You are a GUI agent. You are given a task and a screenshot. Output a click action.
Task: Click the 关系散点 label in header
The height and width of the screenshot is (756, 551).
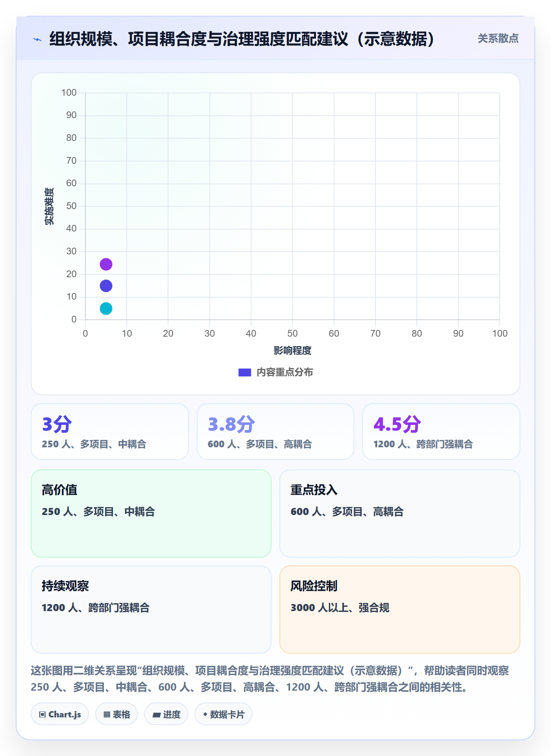pyautogui.click(x=498, y=39)
